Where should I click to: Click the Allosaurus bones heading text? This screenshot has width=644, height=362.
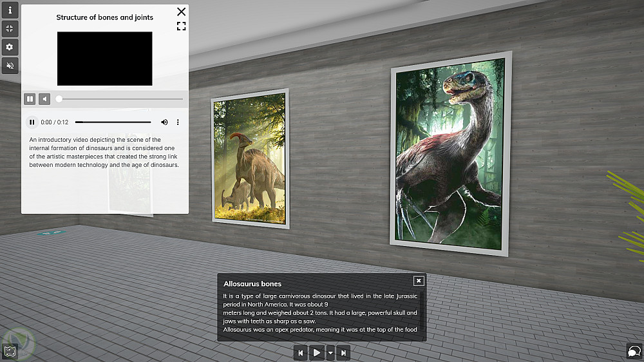click(x=252, y=284)
